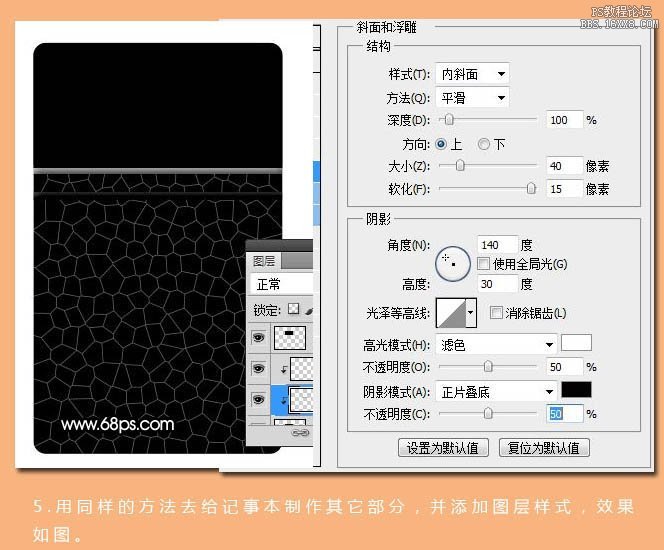Image resolution: width=664 pixels, height=550 pixels.
Task: Click the 软化 soften slider handle
Action: 531,188
